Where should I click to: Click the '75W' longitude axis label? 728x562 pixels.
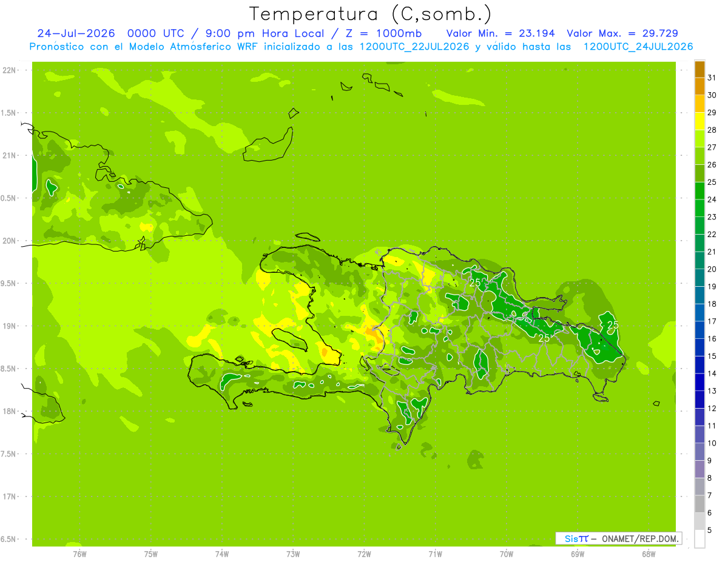[151, 554]
